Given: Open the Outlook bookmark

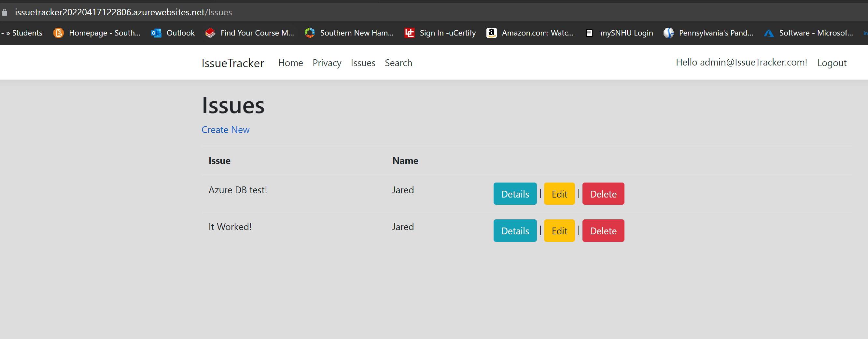Looking at the screenshot, I should click(x=173, y=33).
